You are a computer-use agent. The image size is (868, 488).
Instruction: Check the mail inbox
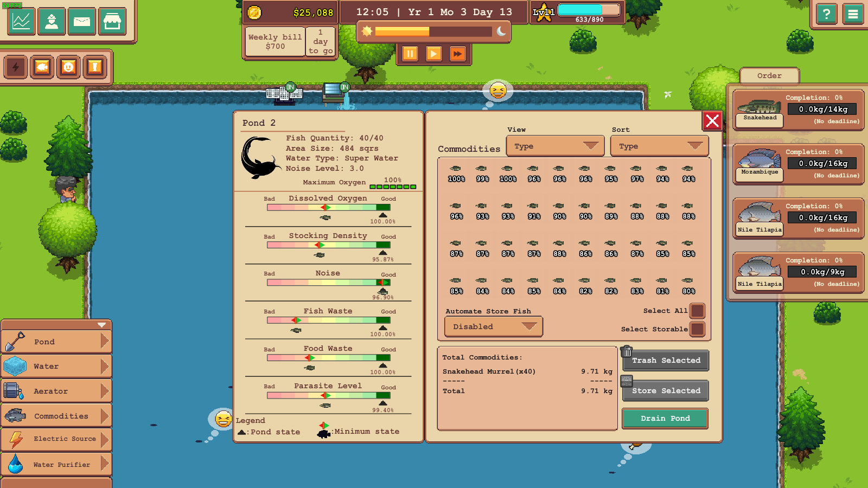click(x=82, y=22)
